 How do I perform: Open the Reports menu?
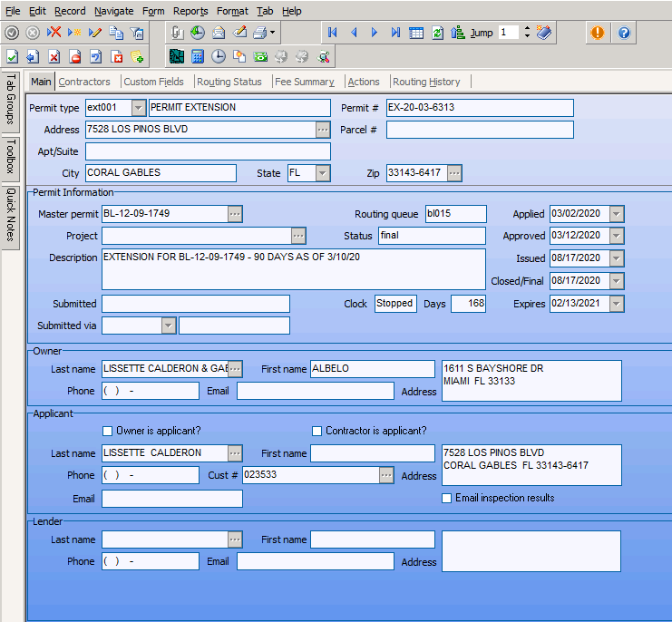tap(190, 11)
